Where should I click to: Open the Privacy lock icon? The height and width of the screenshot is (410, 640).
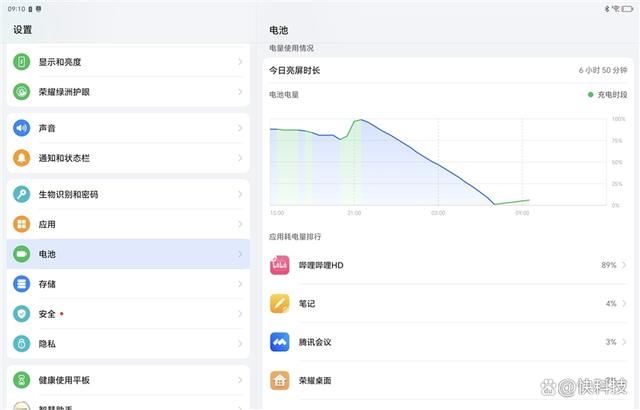[x=21, y=343]
